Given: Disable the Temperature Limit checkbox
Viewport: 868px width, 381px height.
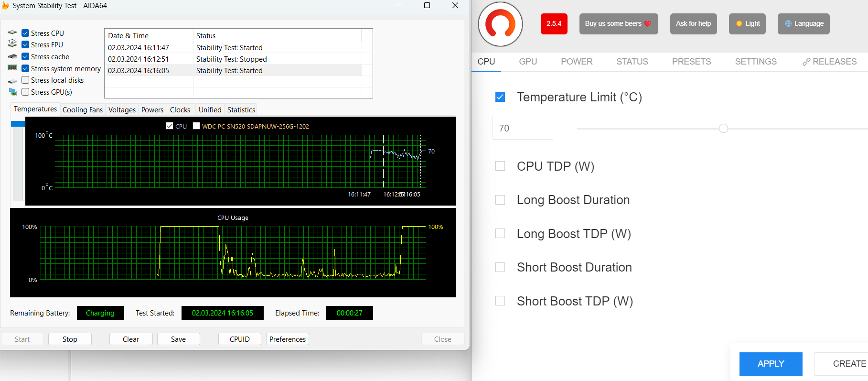Looking at the screenshot, I should (x=500, y=97).
